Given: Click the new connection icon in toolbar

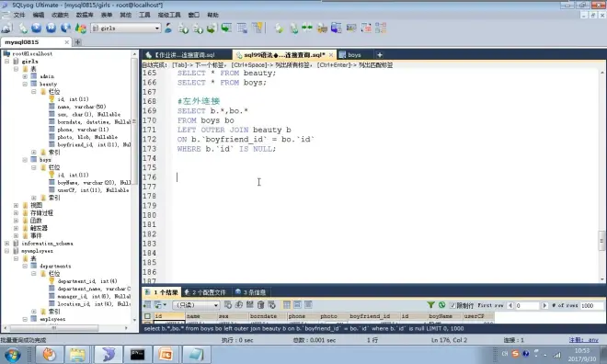Looking at the screenshot, I should coord(6,28).
